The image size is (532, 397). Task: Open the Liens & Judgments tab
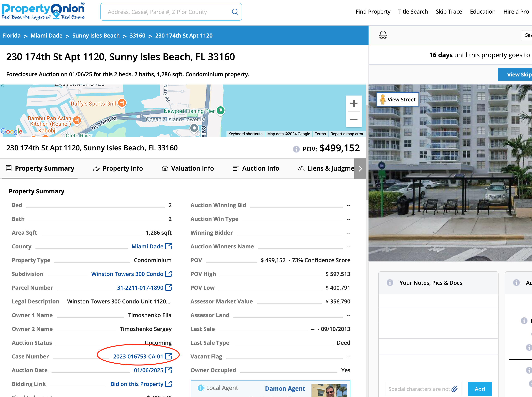point(326,168)
